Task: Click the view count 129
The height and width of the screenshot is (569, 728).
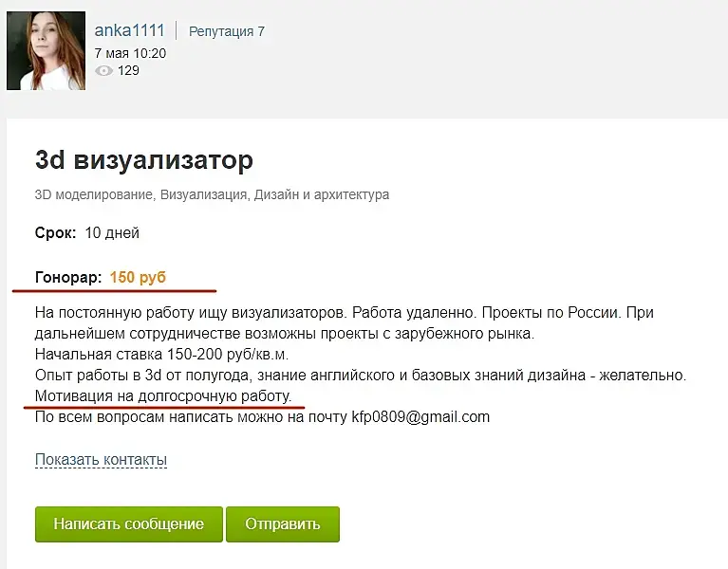Action: 128,70
